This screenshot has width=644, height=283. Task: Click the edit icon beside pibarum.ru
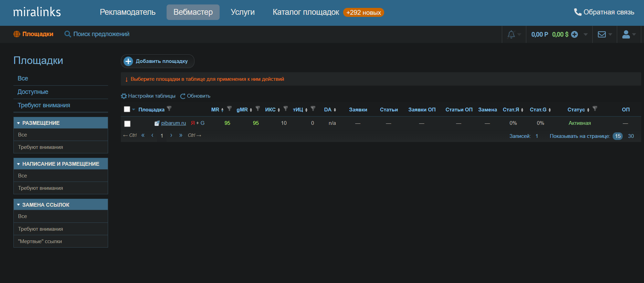click(x=157, y=123)
